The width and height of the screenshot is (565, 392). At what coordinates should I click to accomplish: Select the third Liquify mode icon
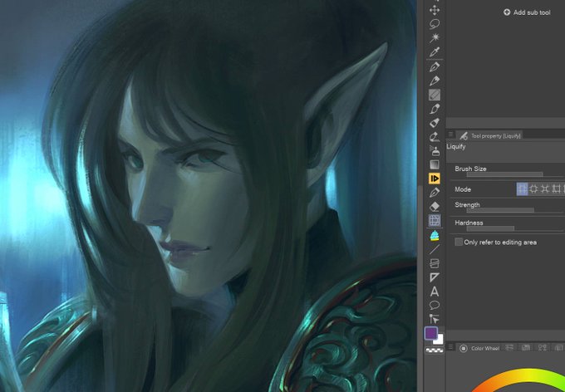click(x=545, y=189)
